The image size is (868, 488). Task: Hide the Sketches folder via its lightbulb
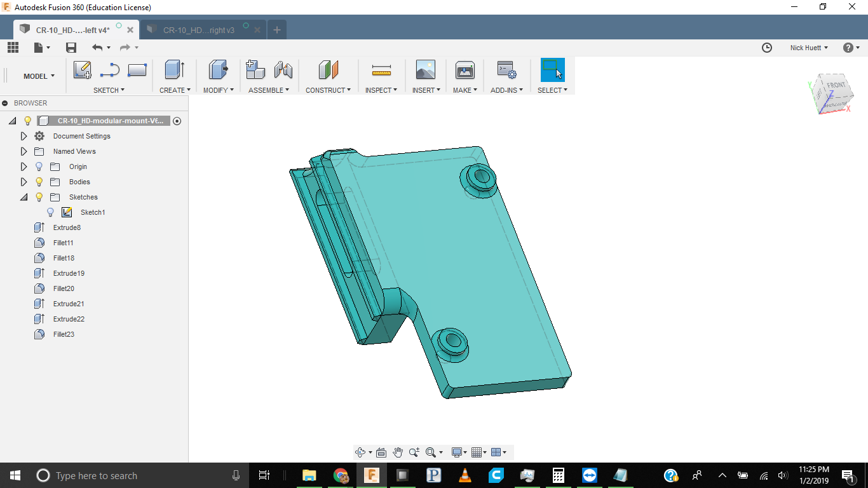pyautogui.click(x=39, y=197)
